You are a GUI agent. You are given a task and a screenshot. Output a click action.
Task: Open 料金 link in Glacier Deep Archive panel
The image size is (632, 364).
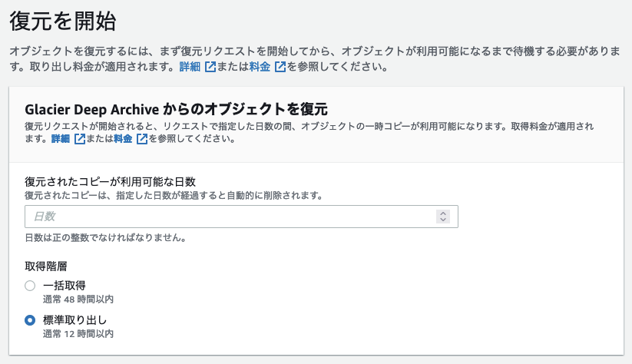123,139
